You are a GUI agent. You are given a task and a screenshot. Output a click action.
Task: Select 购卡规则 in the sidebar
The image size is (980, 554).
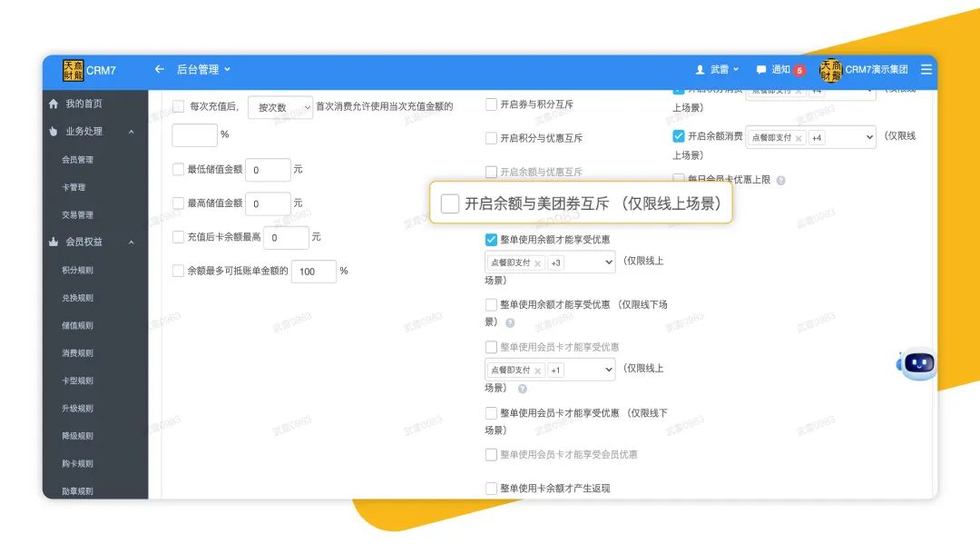(77, 463)
